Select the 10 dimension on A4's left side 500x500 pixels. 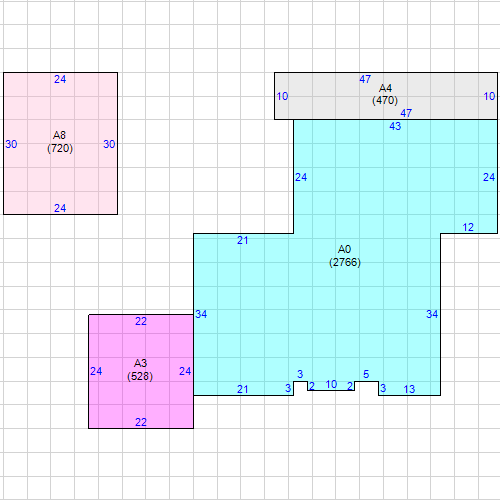point(282,96)
